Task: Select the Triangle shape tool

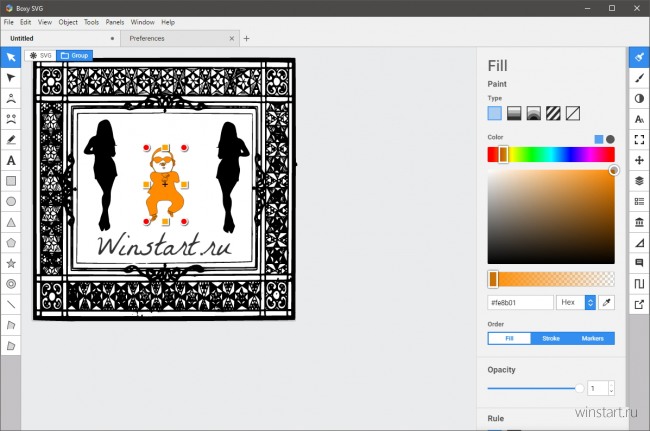Action: (11, 222)
